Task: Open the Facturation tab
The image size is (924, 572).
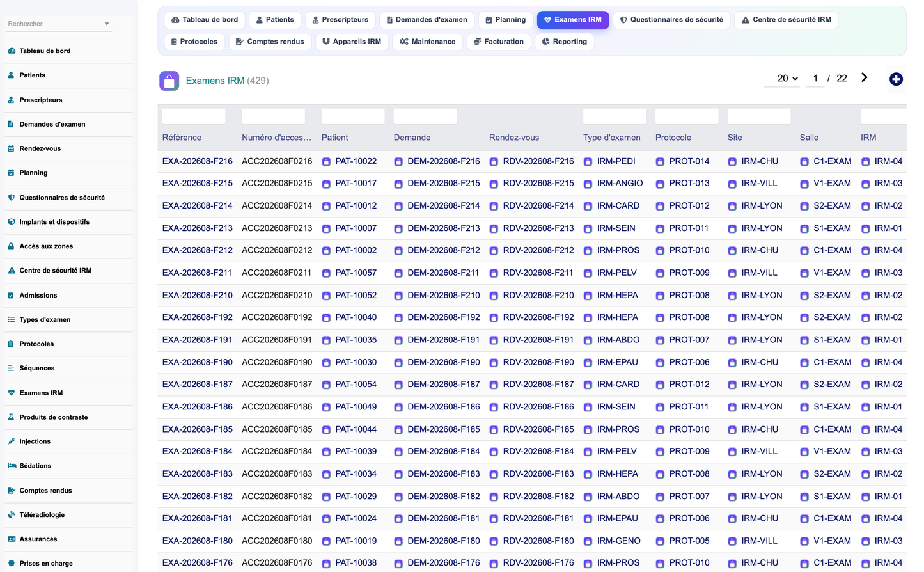Action: [499, 42]
